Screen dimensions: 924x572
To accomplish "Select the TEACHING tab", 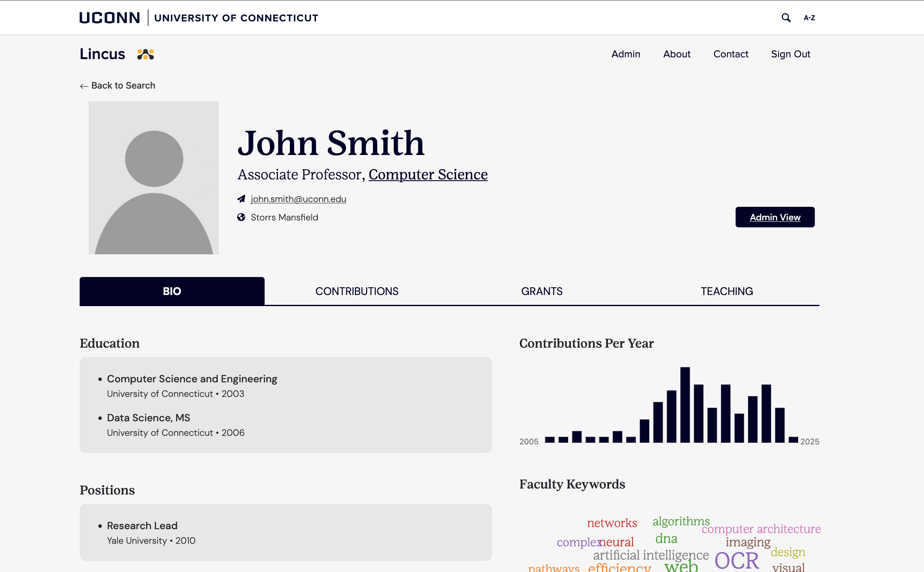I will pos(726,291).
